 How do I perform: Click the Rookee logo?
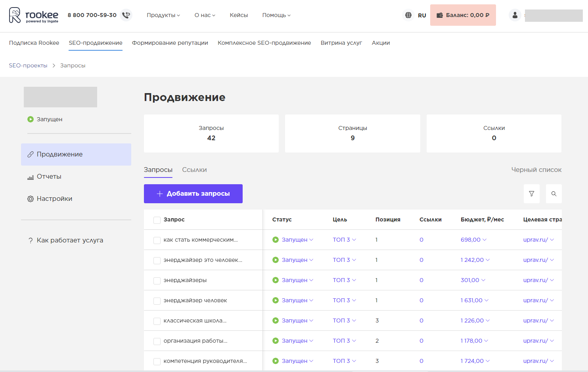tap(34, 16)
